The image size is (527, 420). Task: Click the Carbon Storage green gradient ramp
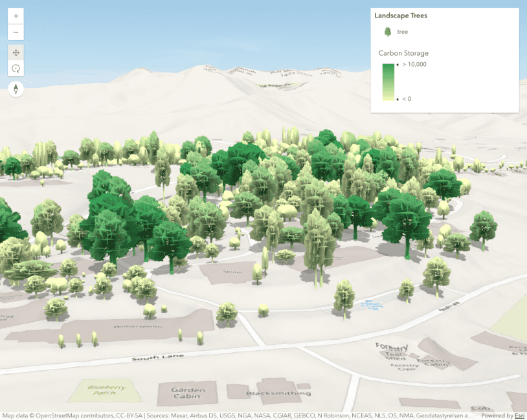coord(388,83)
